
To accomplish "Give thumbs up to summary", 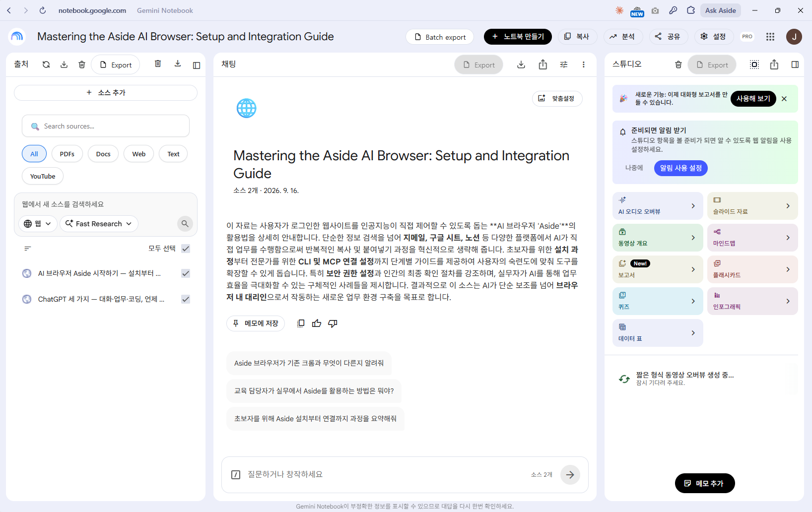I will point(317,323).
